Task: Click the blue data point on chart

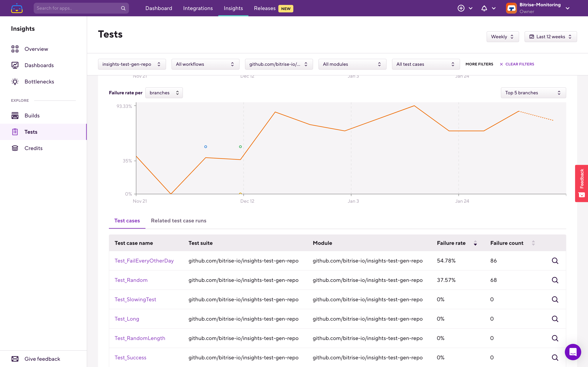Action: [x=206, y=147]
